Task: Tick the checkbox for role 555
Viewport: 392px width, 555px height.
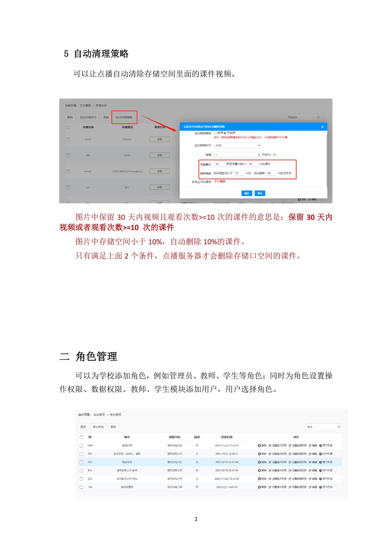Action: pos(81,462)
